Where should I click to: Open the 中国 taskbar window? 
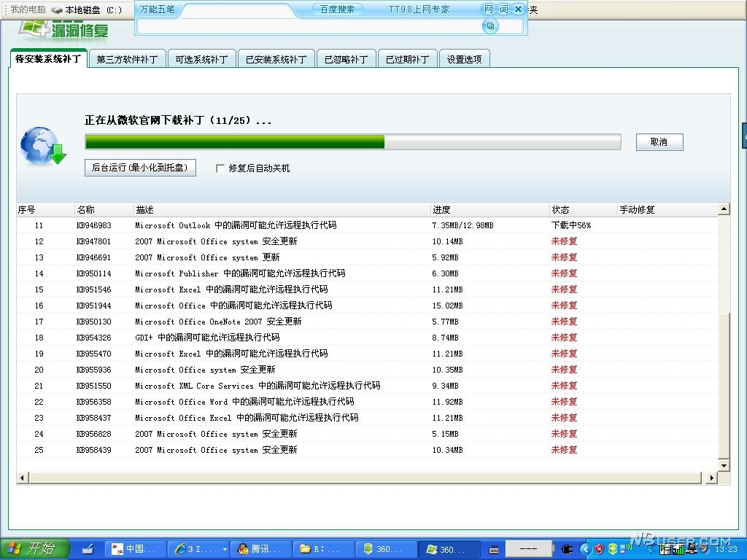pyautogui.click(x=135, y=549)
